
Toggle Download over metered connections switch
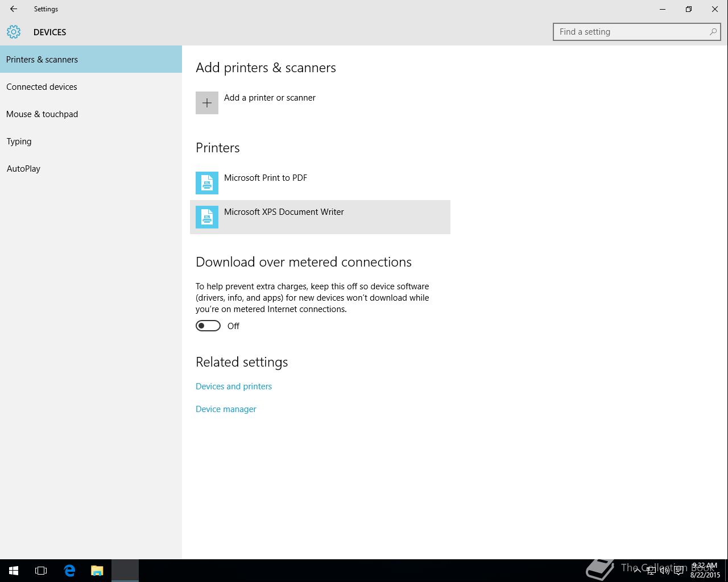pyautogui.click(x=208, y=326)
